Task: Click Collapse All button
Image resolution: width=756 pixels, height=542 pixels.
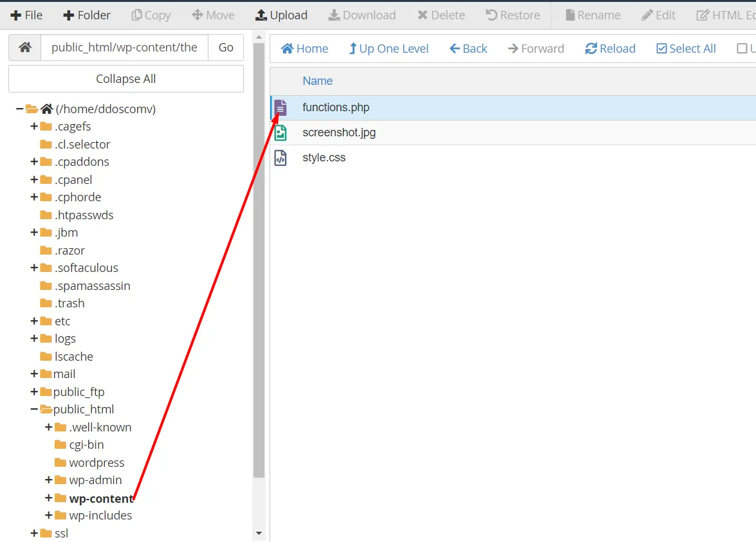Action: 126,78
